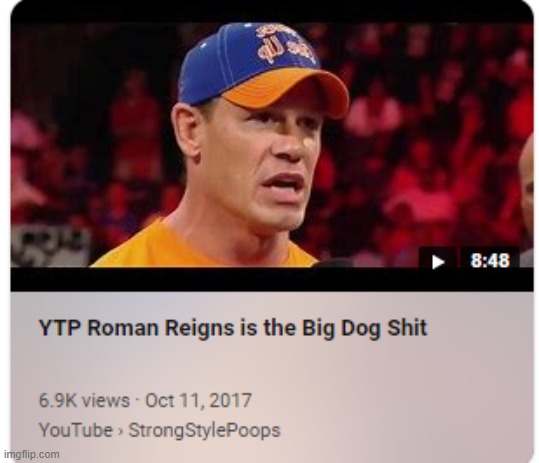This screenshot has height=463, width=539.
Task: Click empty card area right of the channel name
Action: coord(406,430)
